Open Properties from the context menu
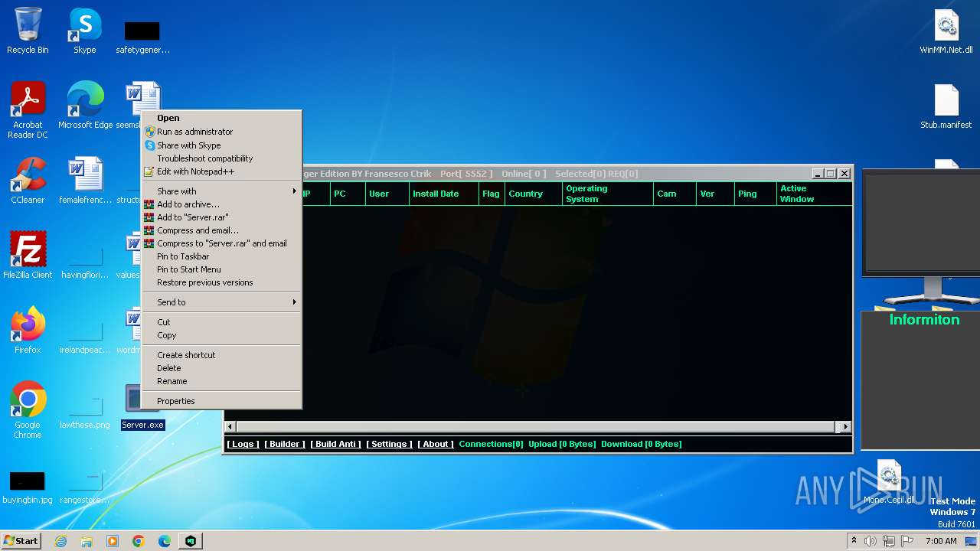Screen dimensions: 980x551 pos(222,401)
